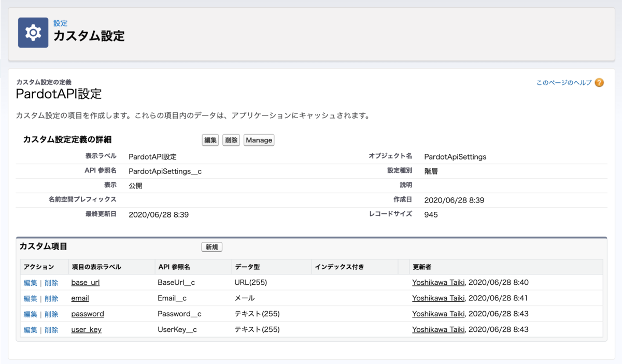Click the Manage button
This screenshot has width=622, height=364.
point(259,140)
